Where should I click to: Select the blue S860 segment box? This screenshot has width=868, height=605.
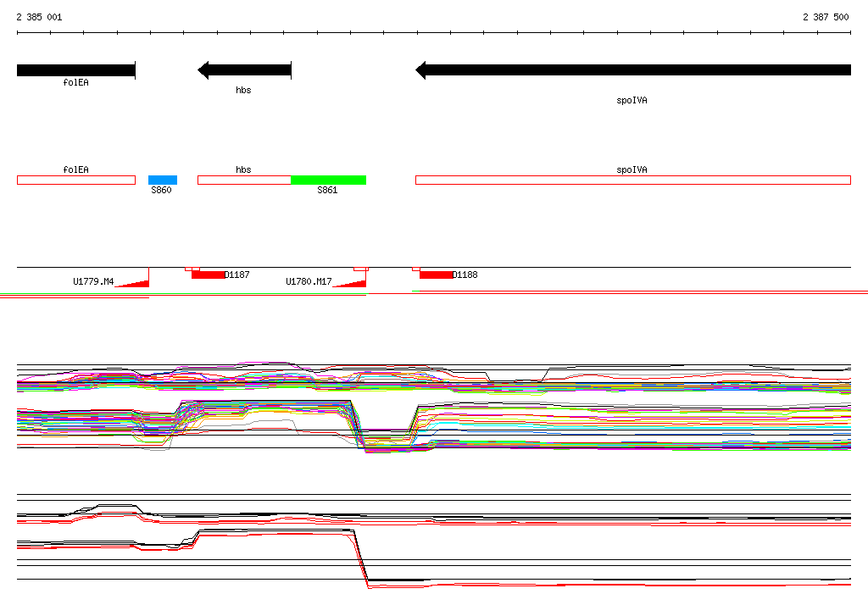pyautogui.click(x=163, y=180)
